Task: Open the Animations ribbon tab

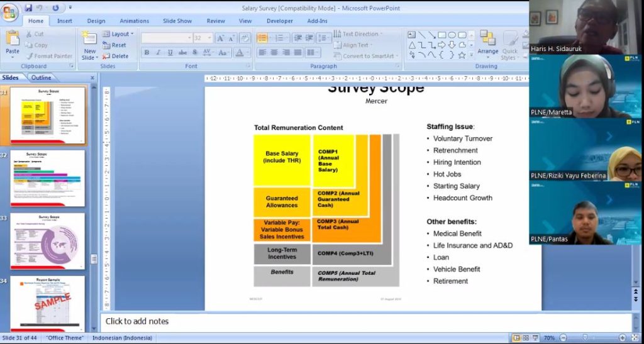Action: tap(134, 21)
